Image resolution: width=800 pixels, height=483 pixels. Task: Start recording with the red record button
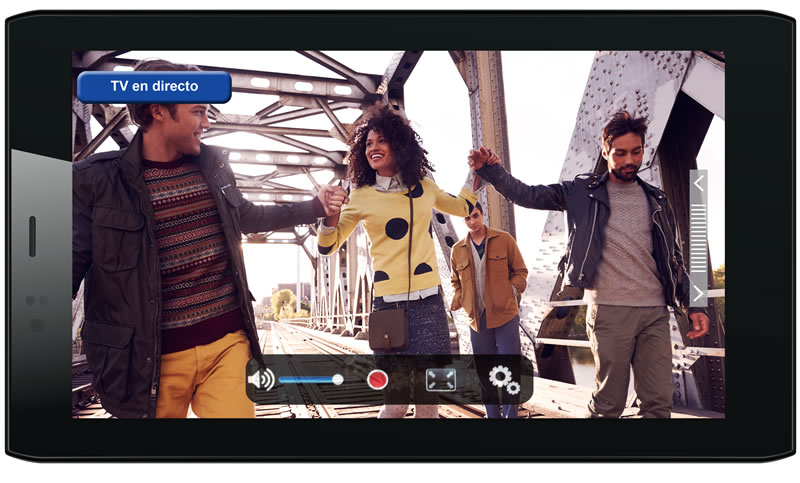[x=378, y=379]
